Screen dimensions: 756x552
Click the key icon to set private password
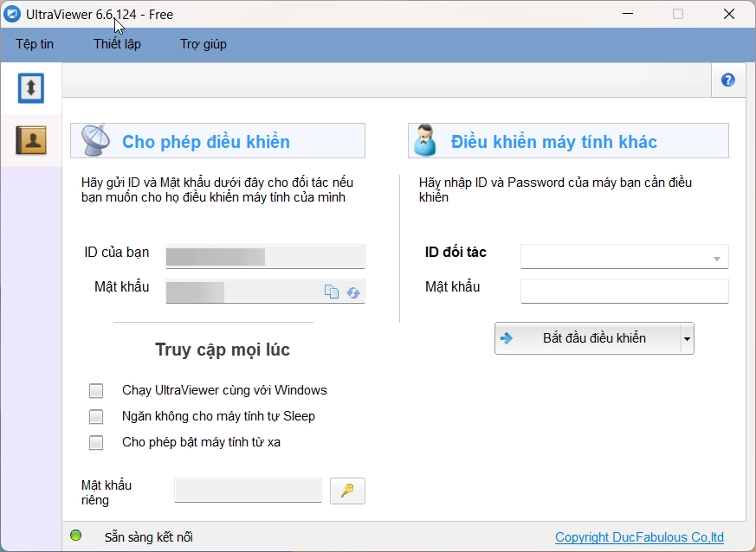[x=347, y=491]
